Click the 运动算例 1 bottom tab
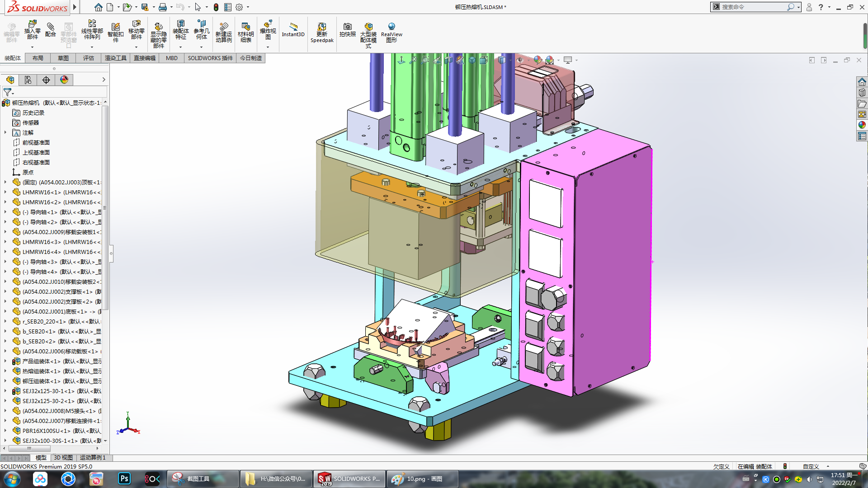Viewport: 868px width, 488px height. 92,458
